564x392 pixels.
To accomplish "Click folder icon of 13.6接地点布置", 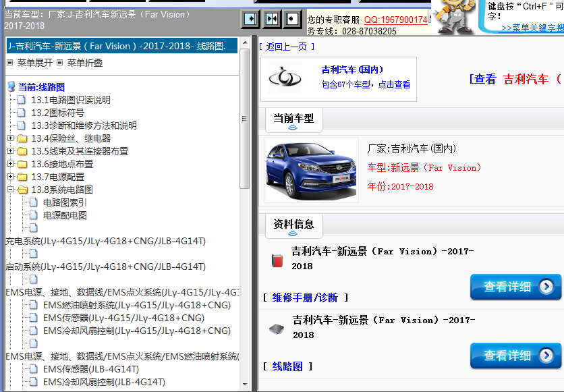I will tap(22, 165).
